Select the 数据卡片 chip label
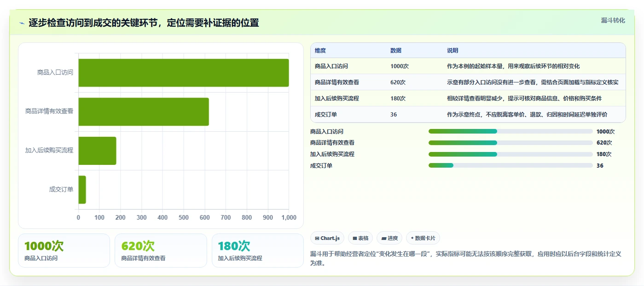Image resolution: width=644 pixels, height=286 pixels. click(x=425, y=238)
